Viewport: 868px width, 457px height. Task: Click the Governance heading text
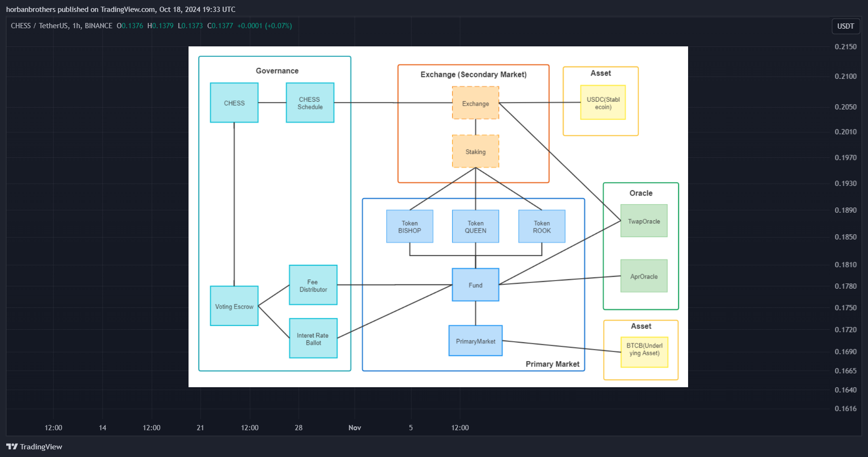277,71
